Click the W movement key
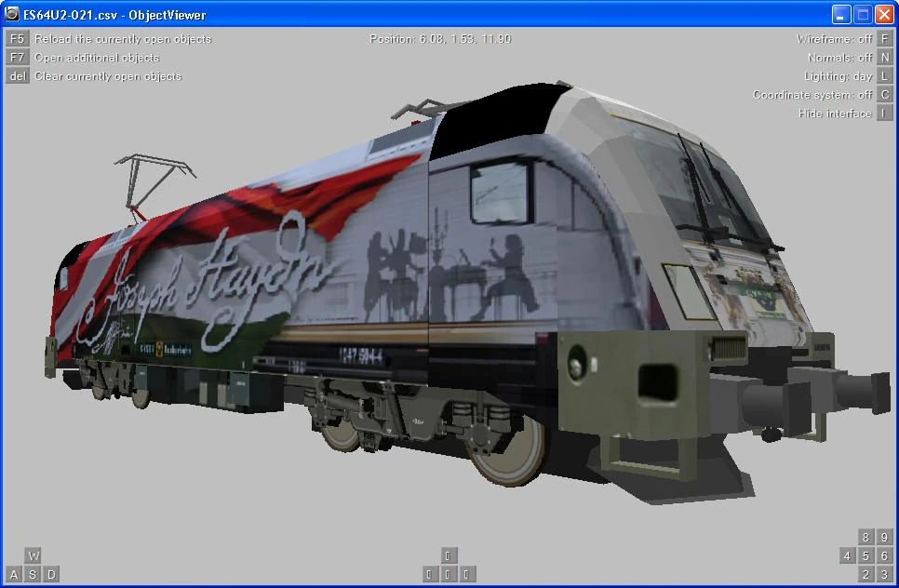 (x=34, y=555)
